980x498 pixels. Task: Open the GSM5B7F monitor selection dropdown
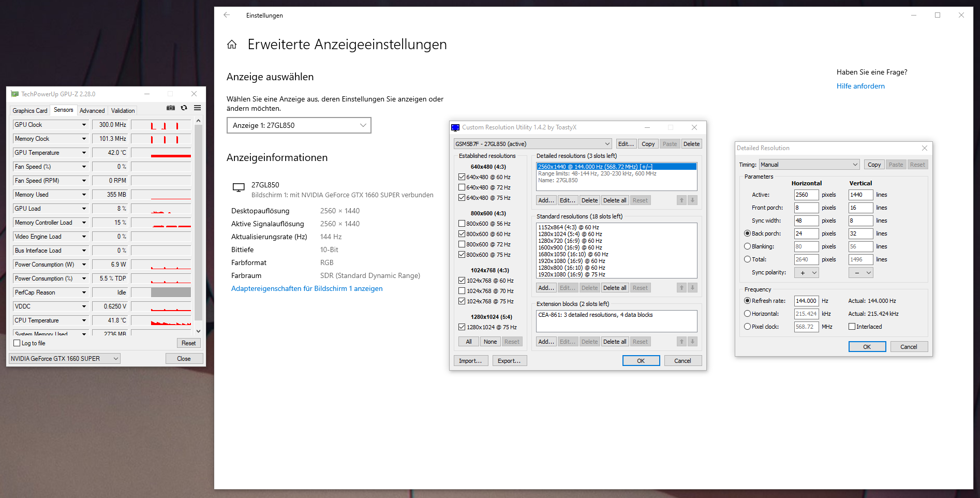pos(533,144)
